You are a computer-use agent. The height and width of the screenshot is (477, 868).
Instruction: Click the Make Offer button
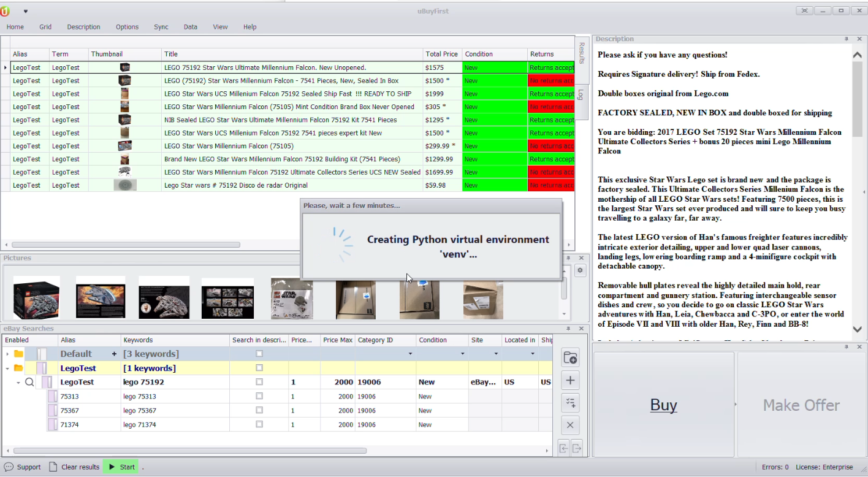(801, 405)
